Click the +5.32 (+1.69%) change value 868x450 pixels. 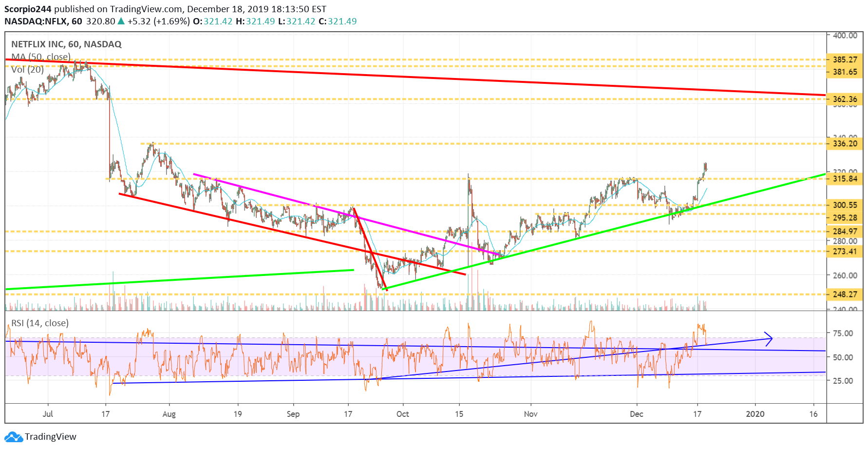[x=158, y=21]
